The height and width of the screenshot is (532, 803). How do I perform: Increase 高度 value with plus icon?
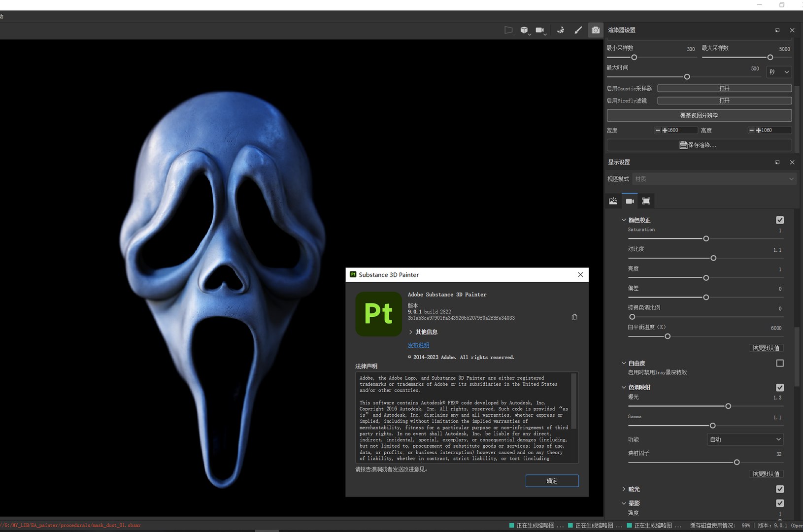[759, 131]
